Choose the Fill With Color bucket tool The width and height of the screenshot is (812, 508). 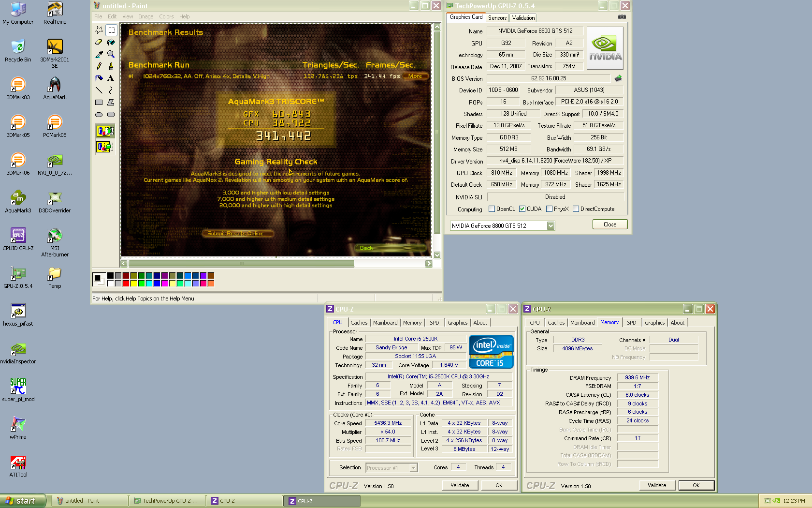click(x=111, y=42)
